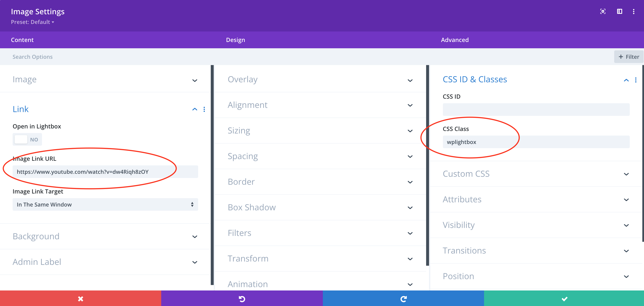Click the Search Options field
Viewport: 644px width, 306px height.
(150, 57)
